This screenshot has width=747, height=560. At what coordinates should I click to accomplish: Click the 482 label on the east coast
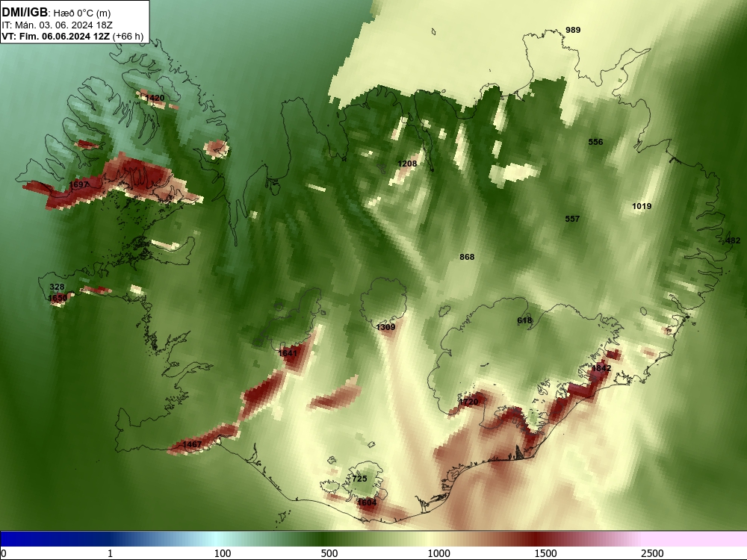pos(734,240)
